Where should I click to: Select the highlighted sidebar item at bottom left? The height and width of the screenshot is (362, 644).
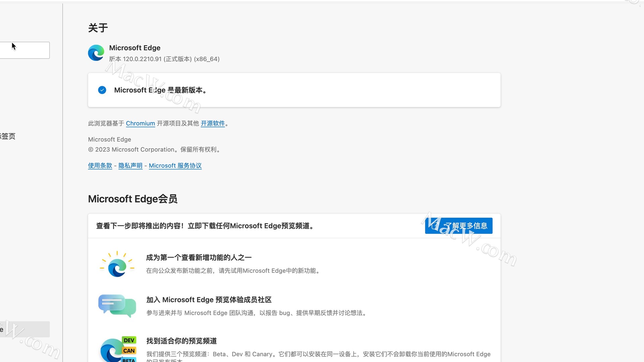pyautogui.click(x=25, y=329)
